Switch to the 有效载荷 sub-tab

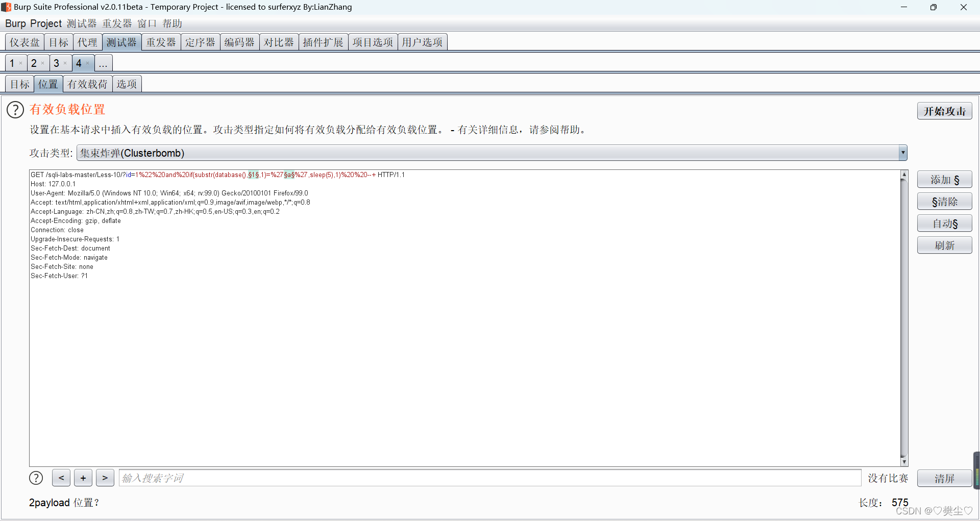87,84
